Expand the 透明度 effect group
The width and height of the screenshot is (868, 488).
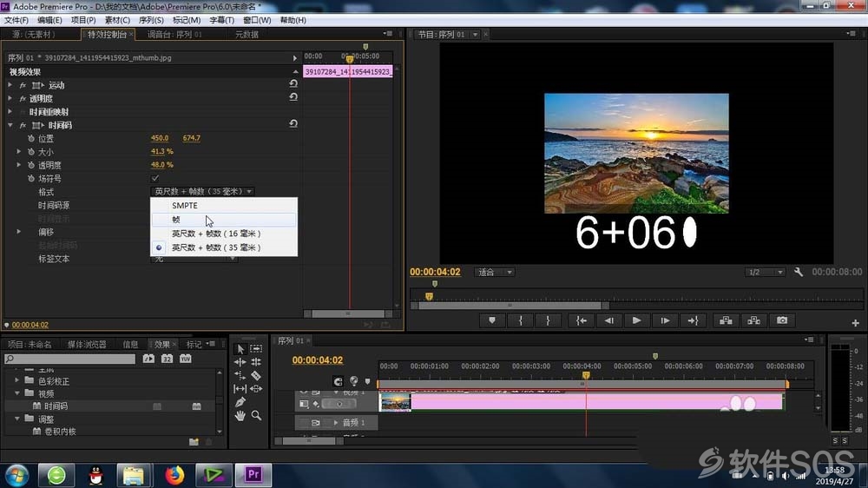[10, 98]
